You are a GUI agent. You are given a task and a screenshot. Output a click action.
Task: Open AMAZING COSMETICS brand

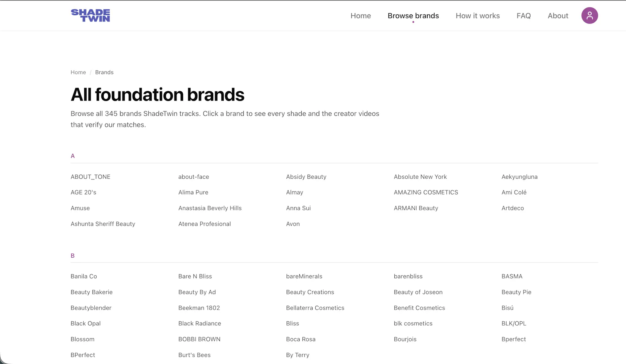(x=426, y=192)
